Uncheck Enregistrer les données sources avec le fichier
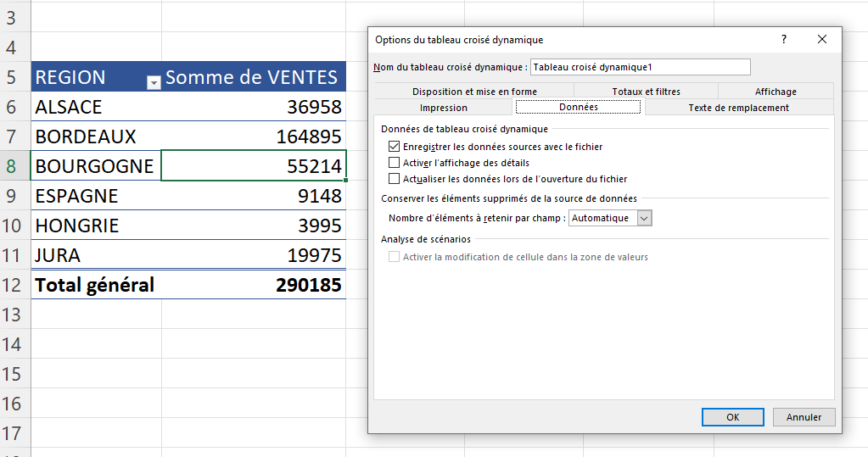This screenshot has height=457, width=868. pyautogui.click(x=394, y=147)
